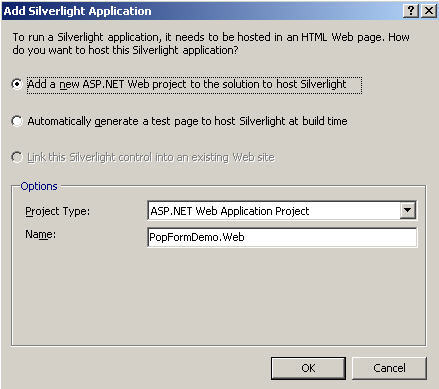439x389 pixels.
Task: Click the Name field containing PopFormDemo.Web
Action: point(282,237)
